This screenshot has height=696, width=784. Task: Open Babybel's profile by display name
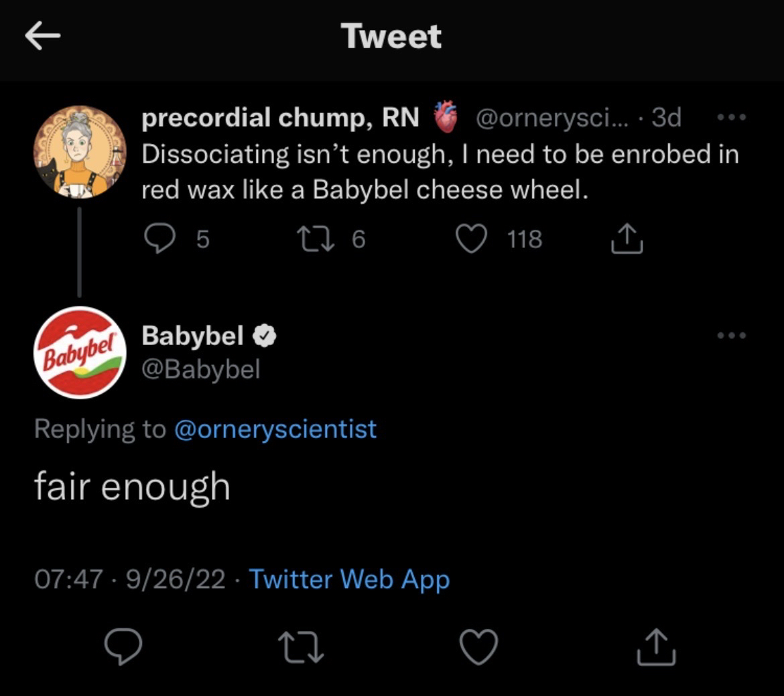[192, 336]
